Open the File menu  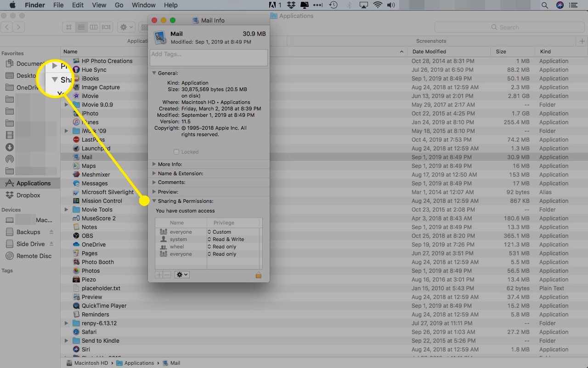(58, 5)
